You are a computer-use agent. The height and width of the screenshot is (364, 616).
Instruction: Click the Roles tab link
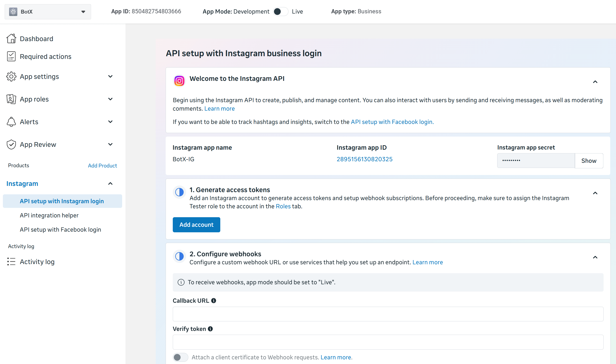283,206
